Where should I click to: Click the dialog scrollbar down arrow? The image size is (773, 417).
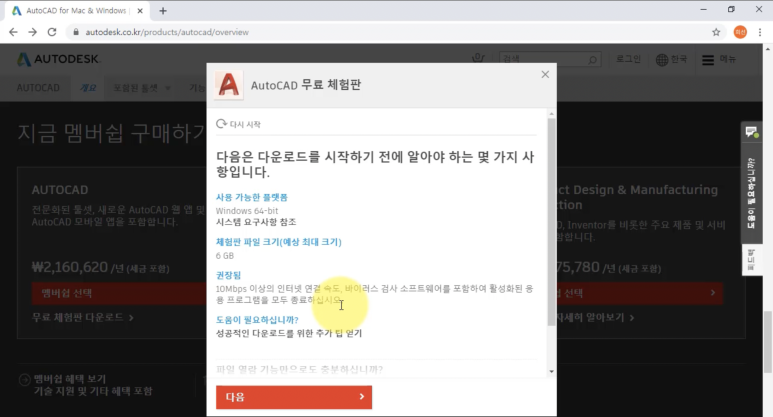(x=551, y=372)
